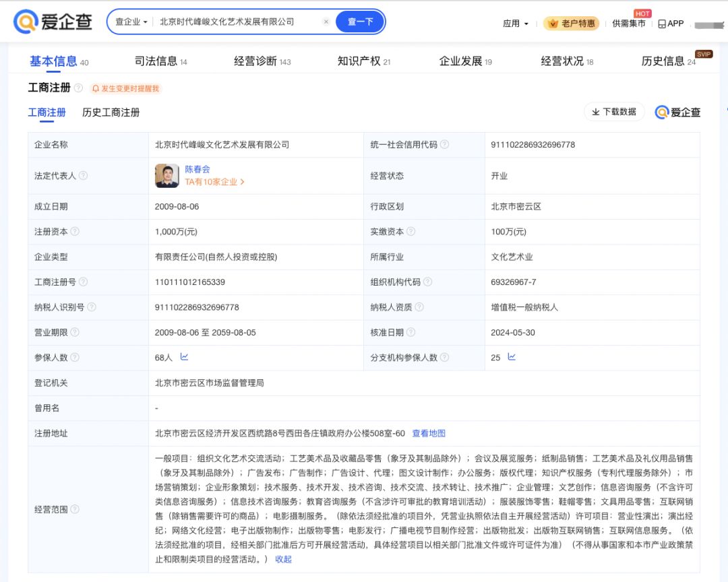Switch to the 司法信息 tab

point(160,61)
